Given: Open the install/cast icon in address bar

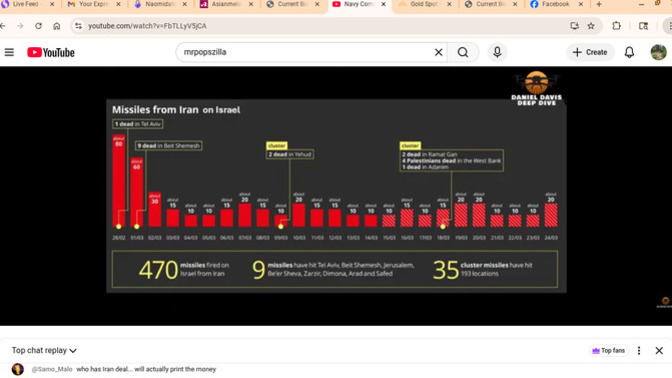Looking at the screenshot, I should (574, 26).
